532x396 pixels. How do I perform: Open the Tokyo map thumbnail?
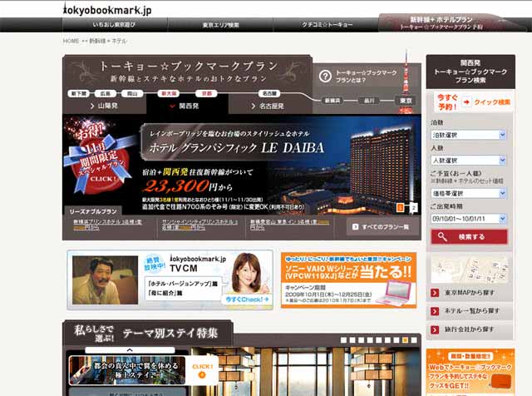[x=470, y=270]
